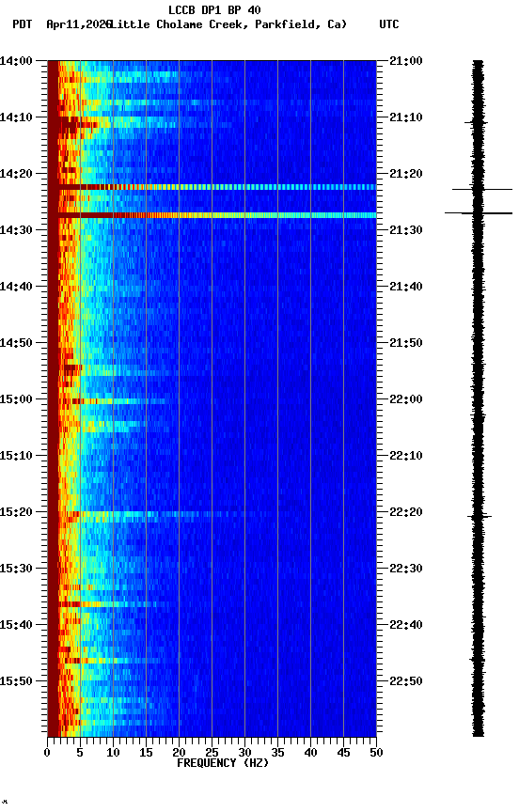Viewport: 519px width, 812px height.
Task: Click the 14:20 PDT time label
Action: click(16, 174)
